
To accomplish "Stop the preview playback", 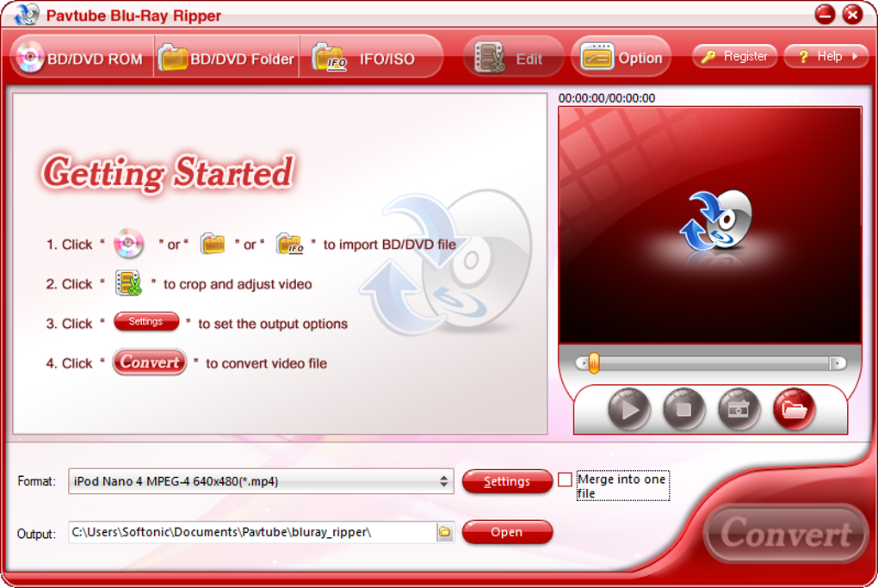I will (683, 409).
